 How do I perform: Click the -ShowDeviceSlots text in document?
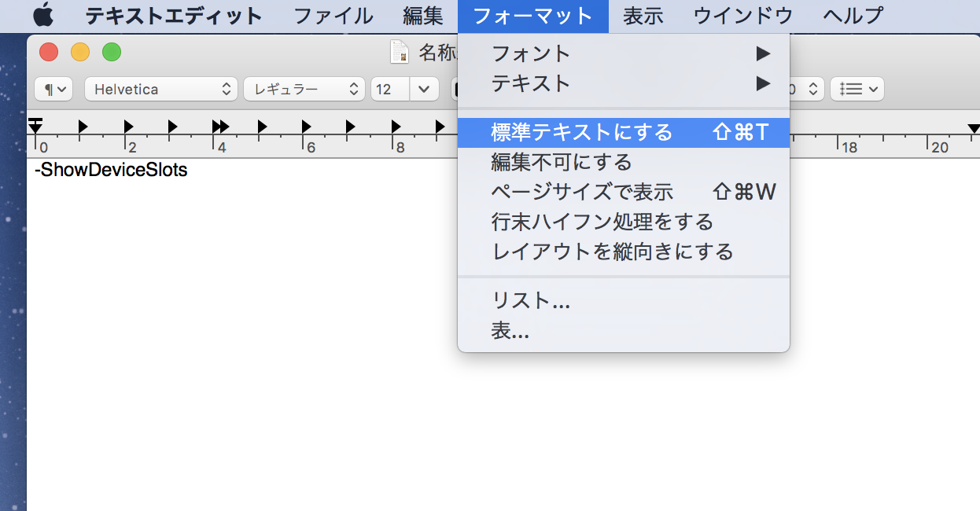pyautogui.click(x=111, y=169)
